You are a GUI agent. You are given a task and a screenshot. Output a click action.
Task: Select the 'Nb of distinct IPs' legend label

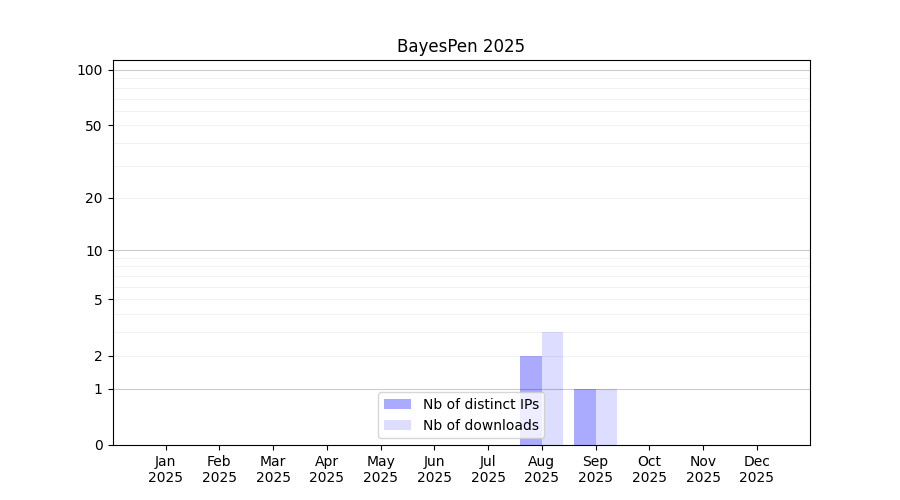(481, 404)
